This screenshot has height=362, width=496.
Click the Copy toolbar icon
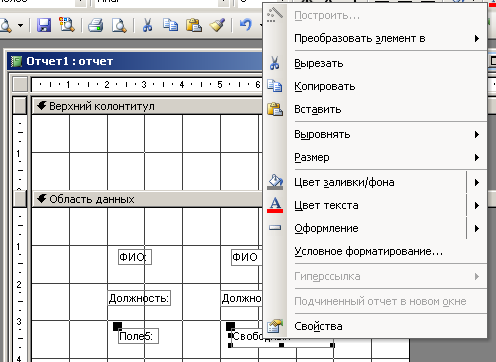tap(170, 25)
